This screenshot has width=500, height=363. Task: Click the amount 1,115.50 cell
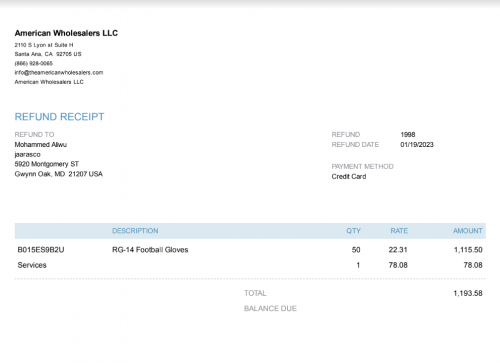tap(468, 250)
